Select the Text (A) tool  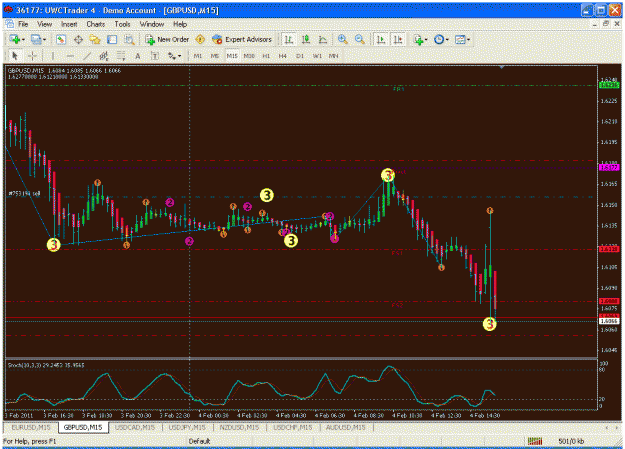(138, 56)
